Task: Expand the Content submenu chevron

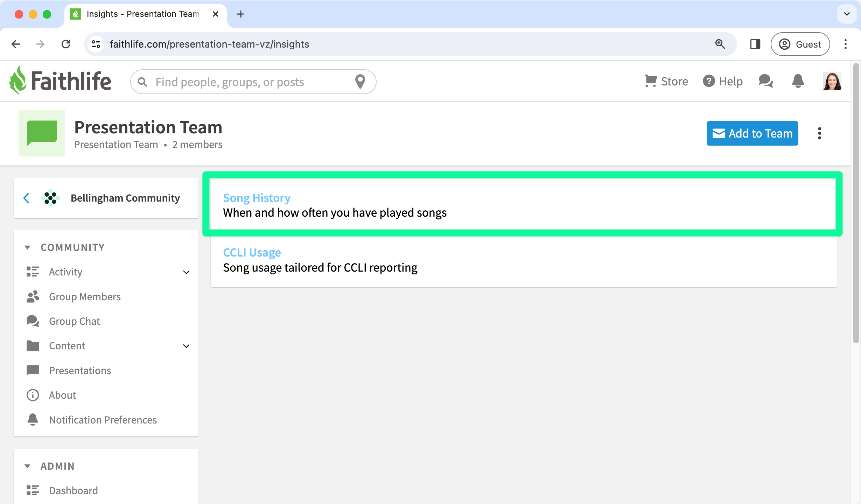Action: tap(186, 346)
